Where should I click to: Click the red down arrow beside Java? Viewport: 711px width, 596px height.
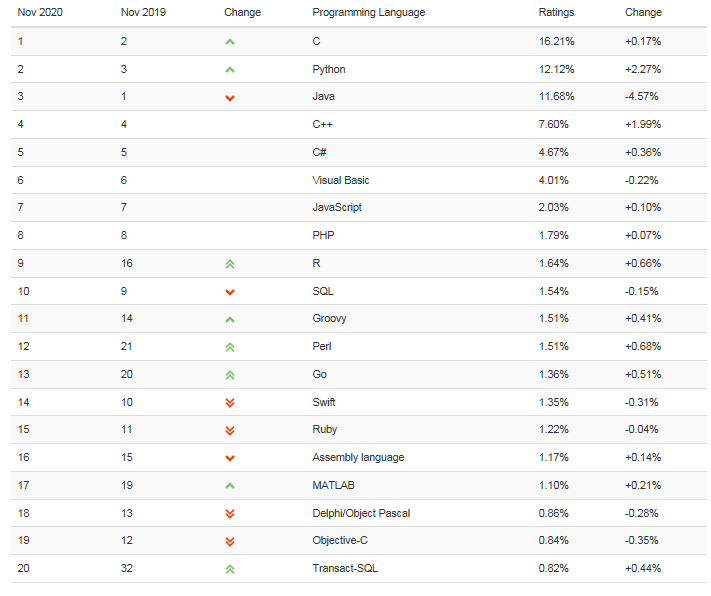230,98
